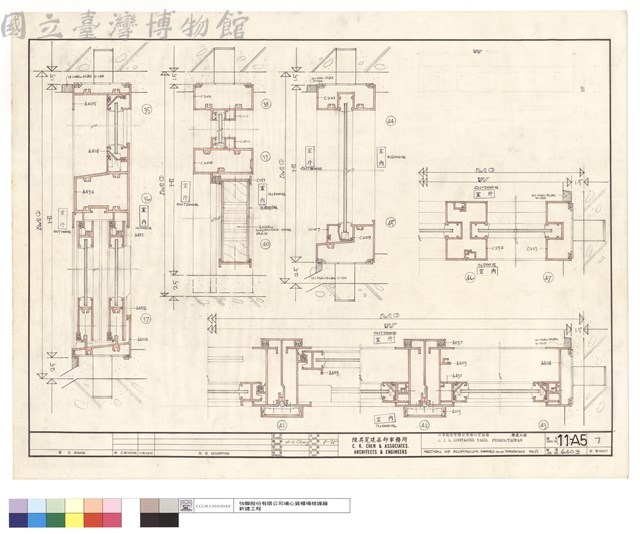Image resolution: width=640 pixels, height=534 pixels.
Task: Click the dark navy blue calibration swatch
Action: [x=18, y=520]
